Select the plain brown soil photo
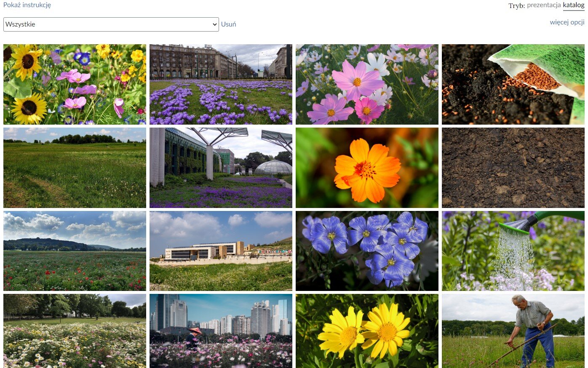The height and width of the screenshot is (368, 588). click(x=513, y=168)
